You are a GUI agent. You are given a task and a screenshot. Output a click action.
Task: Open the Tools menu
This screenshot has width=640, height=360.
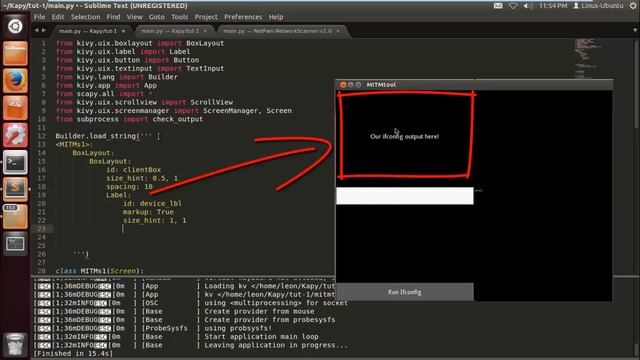(180, 17)
